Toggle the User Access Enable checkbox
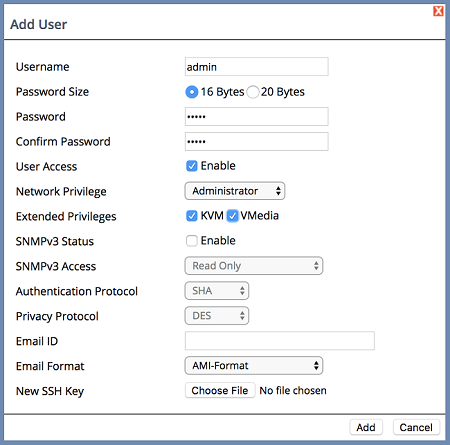The image size is (450, 445). [192, 166]
